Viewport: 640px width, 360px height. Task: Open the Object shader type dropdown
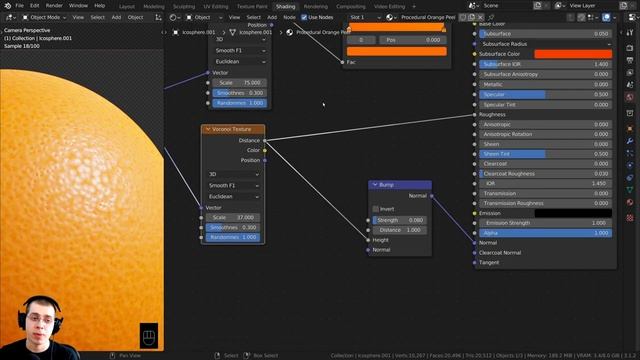[x=204, y=18]
